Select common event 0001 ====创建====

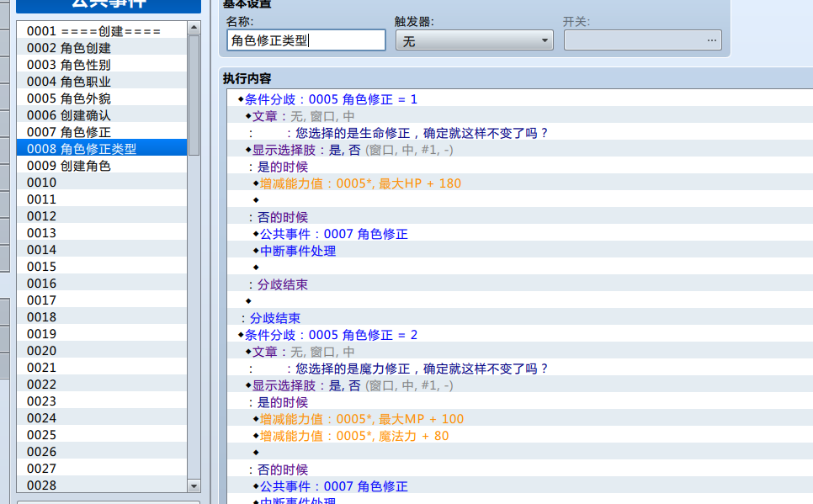pos(102,31)
